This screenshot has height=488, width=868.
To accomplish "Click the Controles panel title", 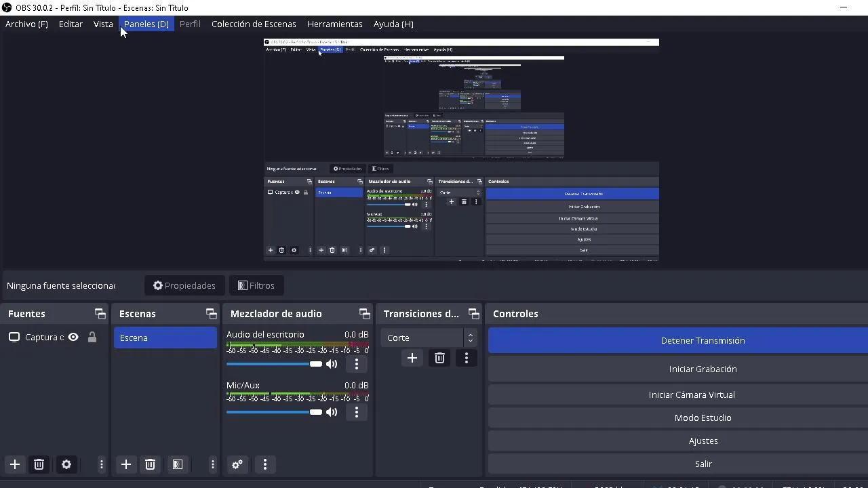I will coord(515,314).
